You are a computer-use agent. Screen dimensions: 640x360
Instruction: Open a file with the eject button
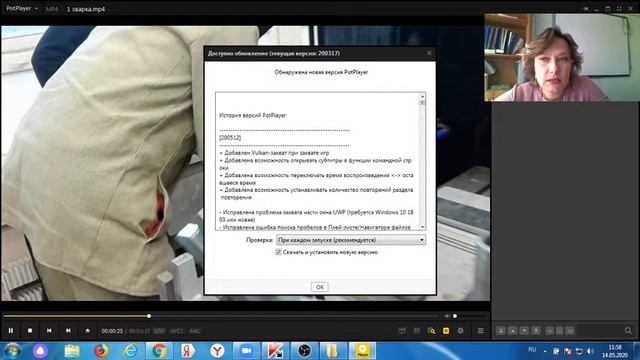[87, 331]
